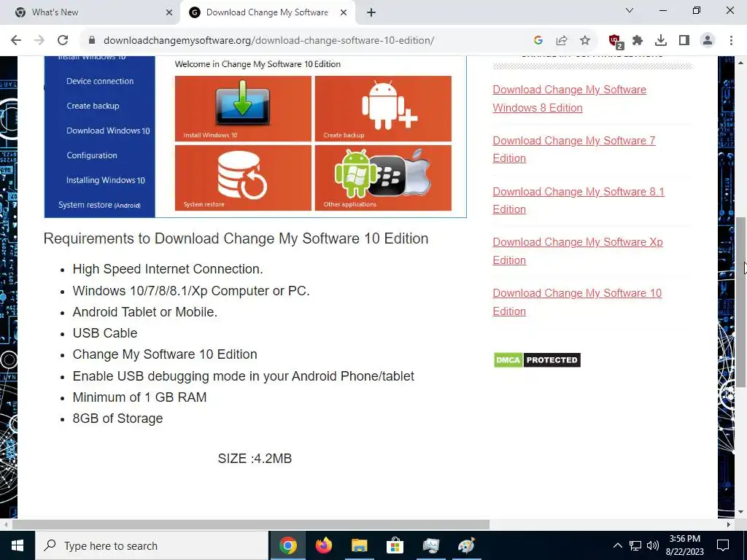Open the uBlock shield extension

615,41
